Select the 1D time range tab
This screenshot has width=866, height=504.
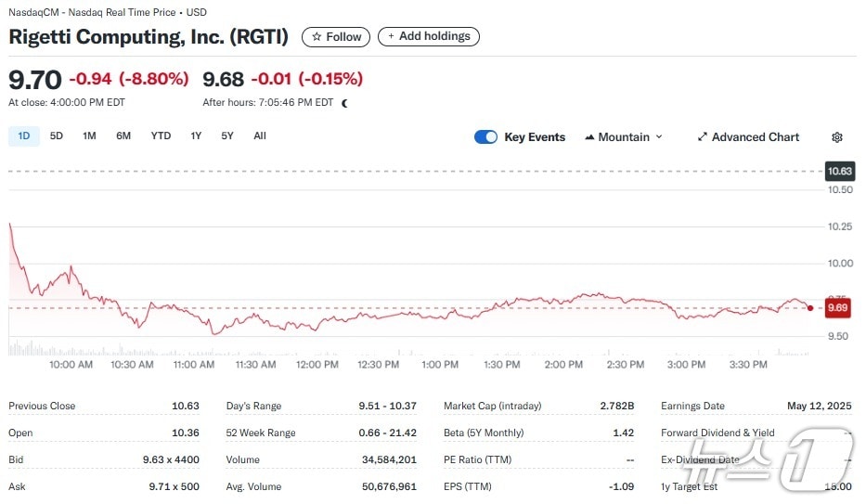[24, 136]
